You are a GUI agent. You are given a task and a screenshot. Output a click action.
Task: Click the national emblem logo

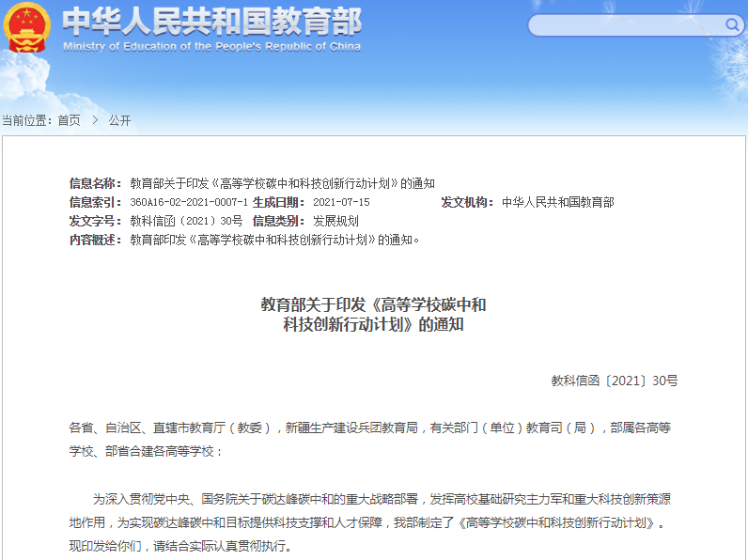(27, 29)
